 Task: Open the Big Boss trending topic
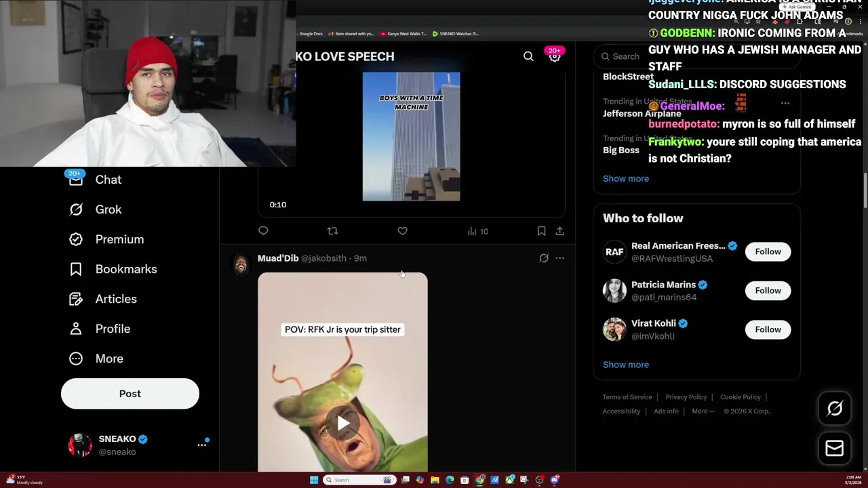click(621, 150)
